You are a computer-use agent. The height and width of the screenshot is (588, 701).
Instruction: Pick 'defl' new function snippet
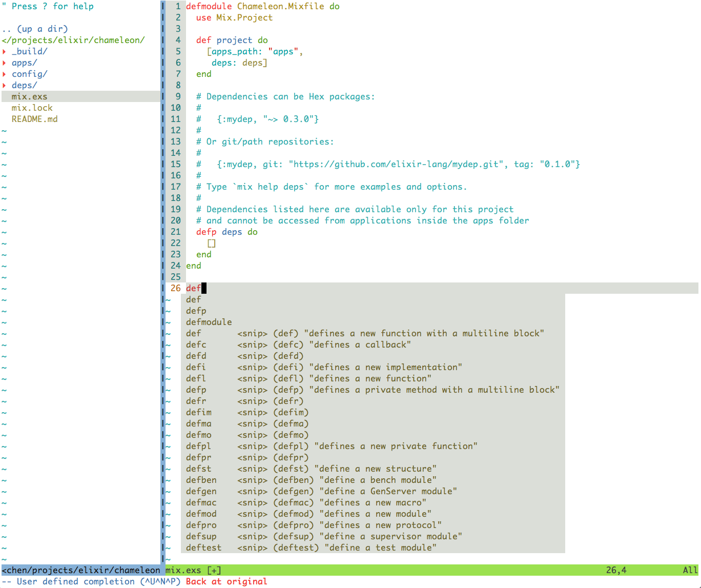coord(373,378)
